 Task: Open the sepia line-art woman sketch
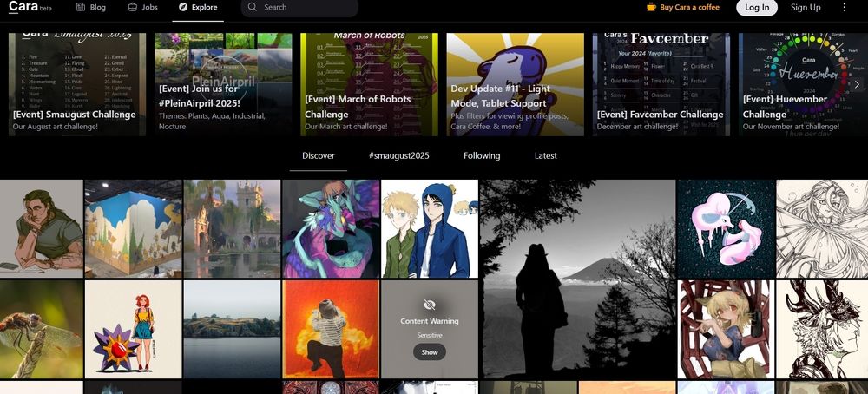(822, 228)
